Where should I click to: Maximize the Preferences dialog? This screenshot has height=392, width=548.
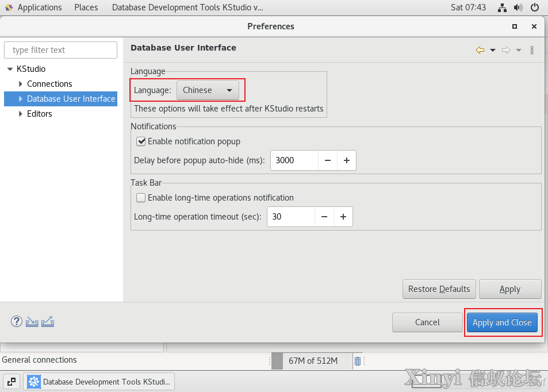pos(515,26)
